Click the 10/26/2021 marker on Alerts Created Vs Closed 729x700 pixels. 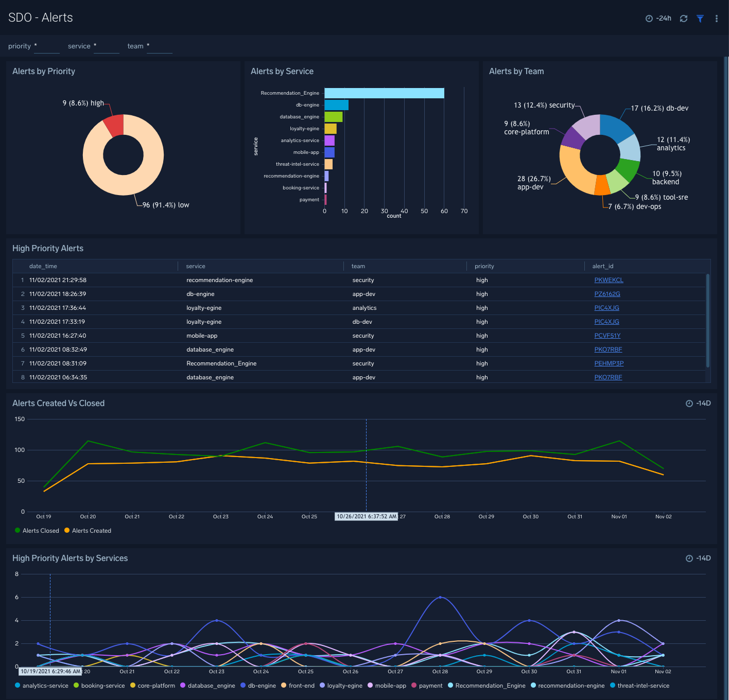366,516
